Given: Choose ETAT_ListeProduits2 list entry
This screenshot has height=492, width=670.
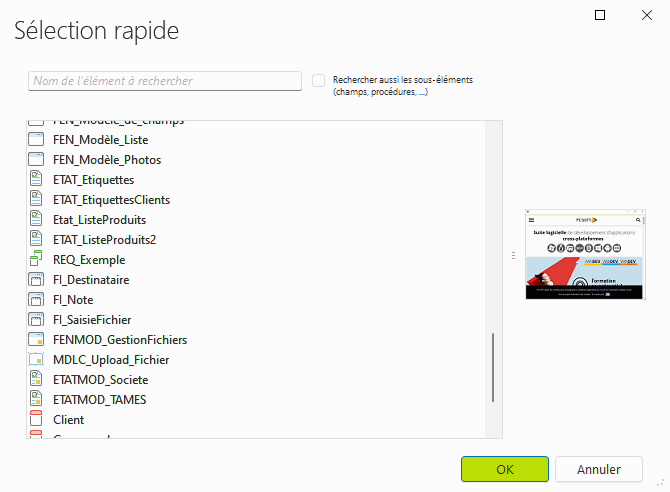Looking at the screenshot, I should 104,240.
